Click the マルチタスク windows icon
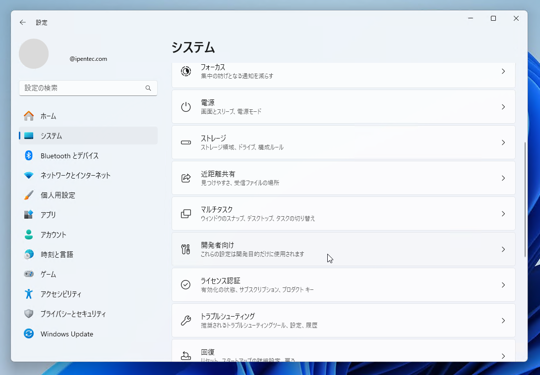The width and height of the screenshot is (540, 375). click(186, 213)
